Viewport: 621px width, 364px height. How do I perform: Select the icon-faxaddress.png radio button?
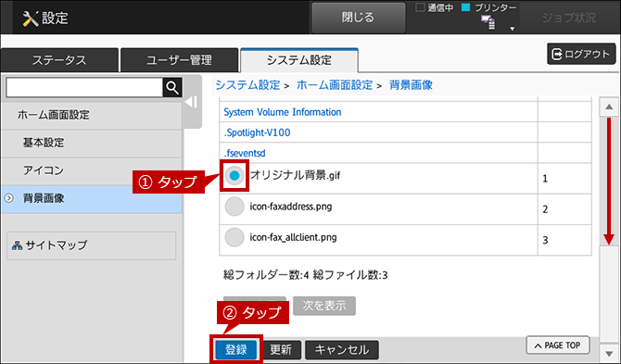tap(234, 207)
